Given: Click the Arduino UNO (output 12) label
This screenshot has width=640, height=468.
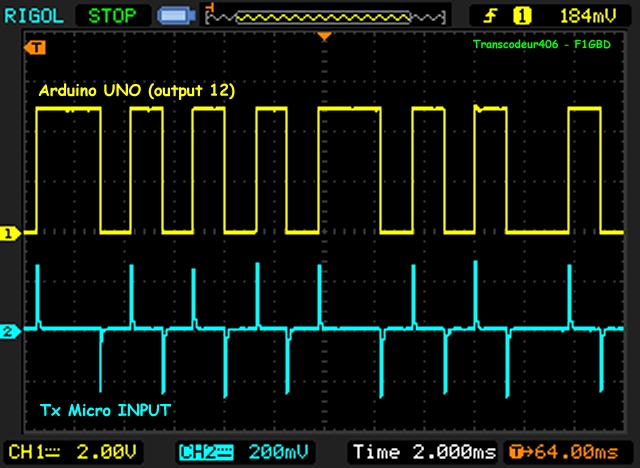Looking at the screenshot, I should click(x=137, y=91).
